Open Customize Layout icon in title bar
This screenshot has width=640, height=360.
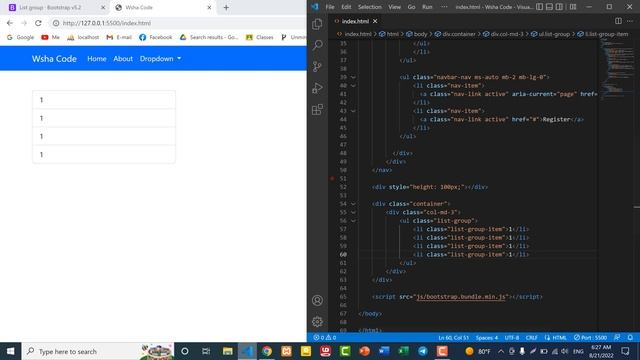tap(573, 7)
